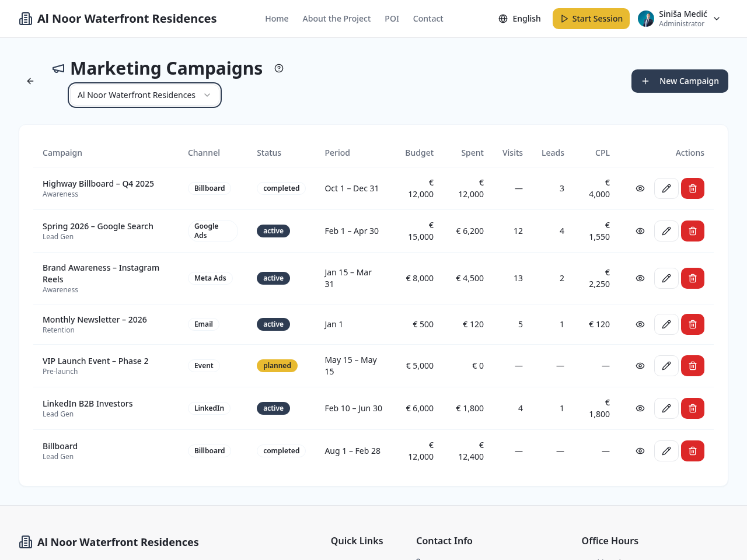Click the Campaign column header

tap(62, 153)
